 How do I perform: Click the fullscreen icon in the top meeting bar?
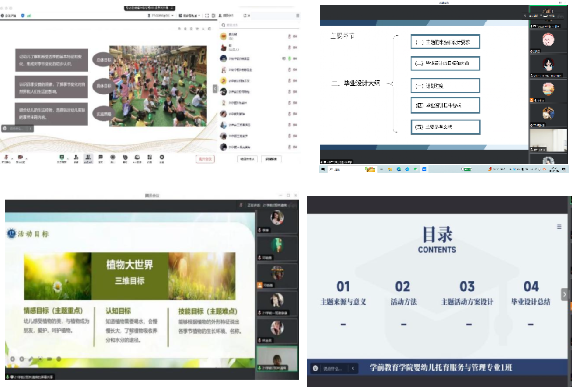(x=207, y=16)
